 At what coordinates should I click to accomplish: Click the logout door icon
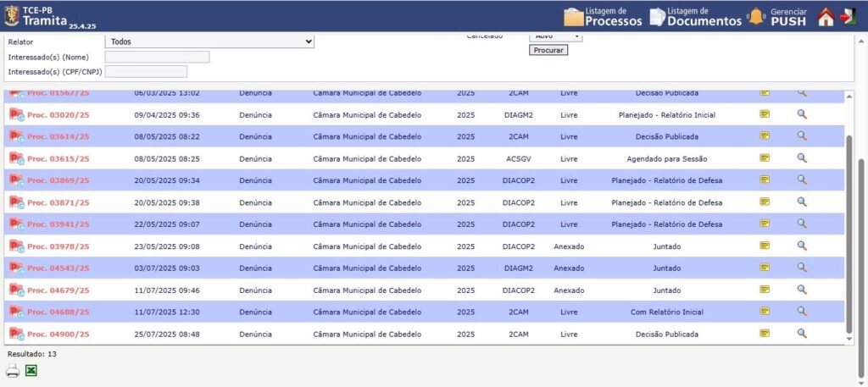click(x=848, y=16)
